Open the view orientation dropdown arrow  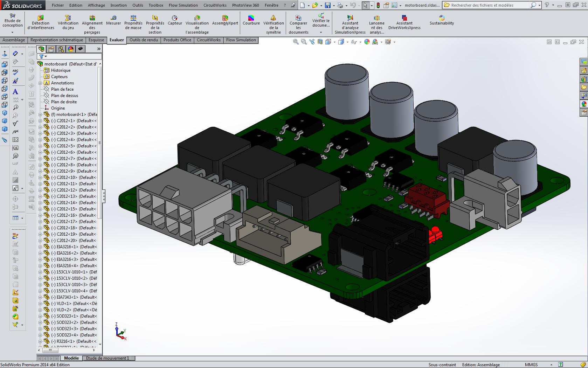click(x=334, y=42)
